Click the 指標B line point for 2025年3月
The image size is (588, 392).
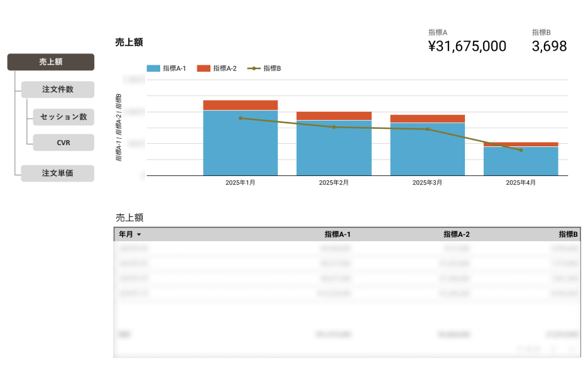(x=428, y=129)
